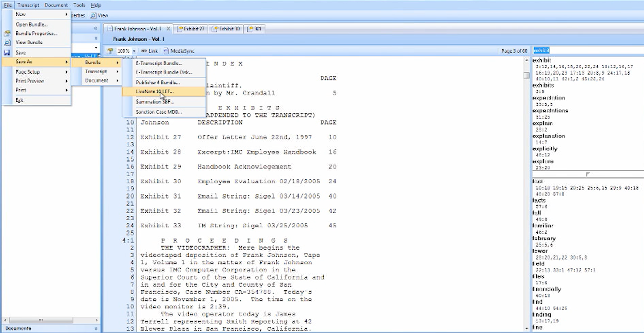Viewport: 644px width, 333px height.
Task: Open the 100% zoom level dropdown
Action: 134,51
